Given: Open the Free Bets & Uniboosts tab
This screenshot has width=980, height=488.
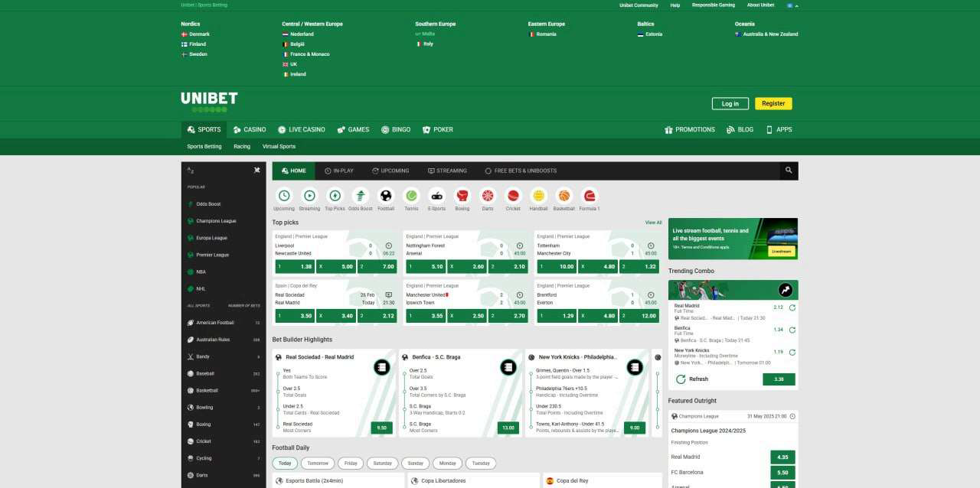Looking at the screenshot, I should (521, 171).
